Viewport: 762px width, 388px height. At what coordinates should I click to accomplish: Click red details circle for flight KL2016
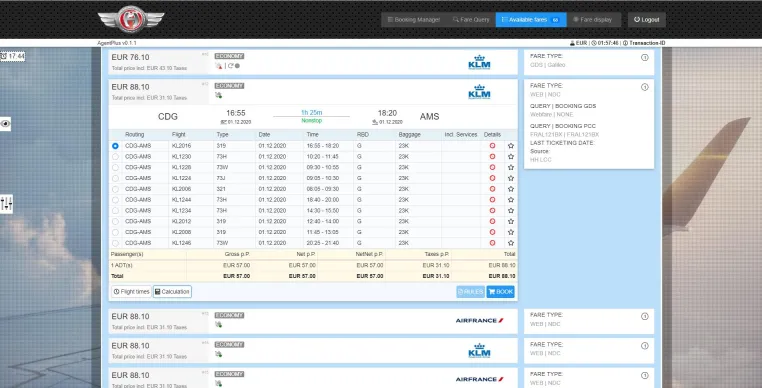tap(492, 146)
